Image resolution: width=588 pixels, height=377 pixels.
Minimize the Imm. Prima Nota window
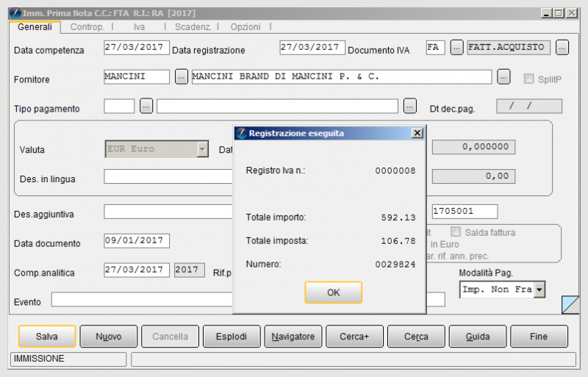(546, 13)
